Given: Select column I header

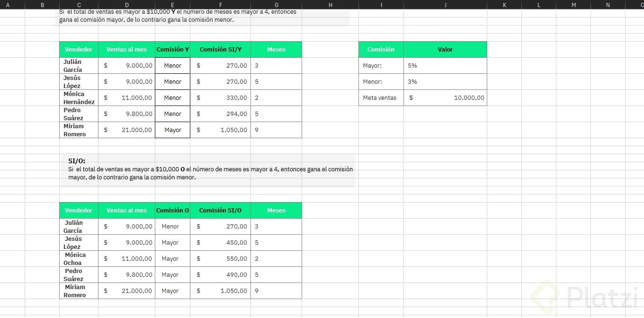Looking at the screenshot, I should [381, 5].
